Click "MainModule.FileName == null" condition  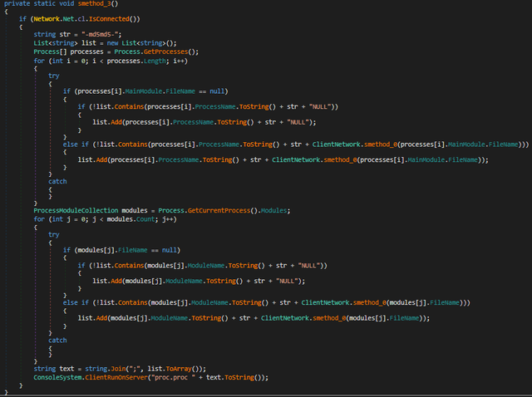point(175,91)
